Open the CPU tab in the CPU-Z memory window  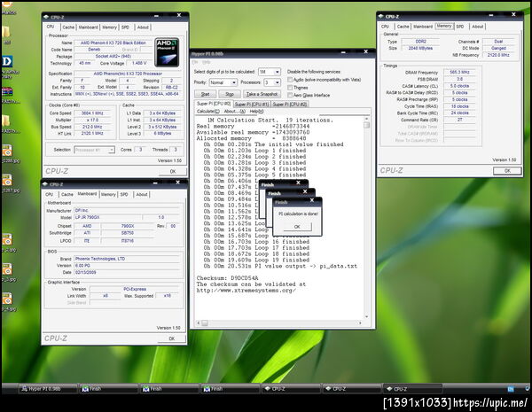(385, 27)
